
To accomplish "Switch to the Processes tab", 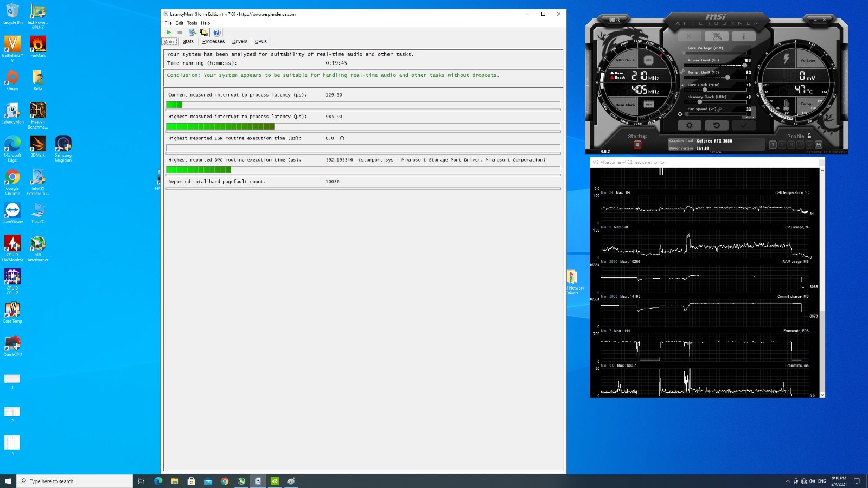I will [x=213, y=41].
